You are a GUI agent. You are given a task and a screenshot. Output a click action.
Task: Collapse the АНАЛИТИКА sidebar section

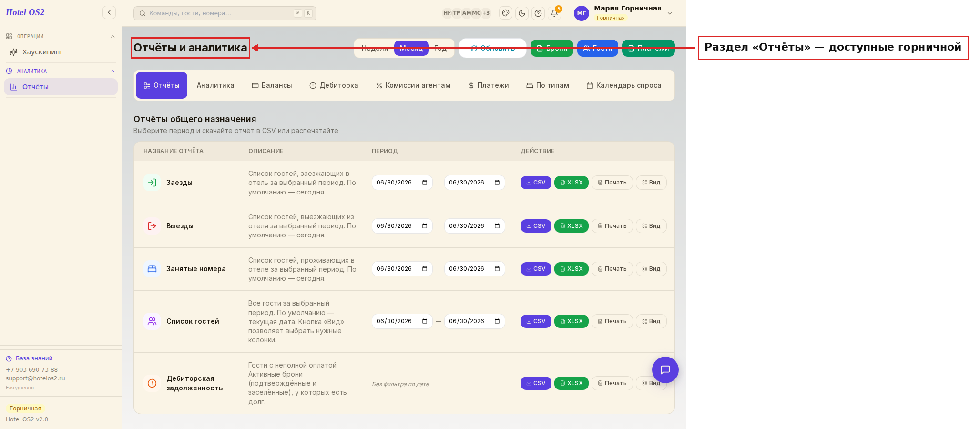point(112,71)
